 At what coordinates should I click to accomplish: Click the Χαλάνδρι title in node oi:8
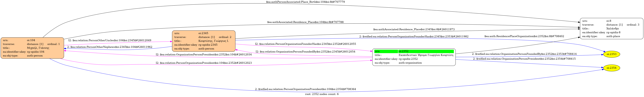pyautogui.click(x=612, y=28)
